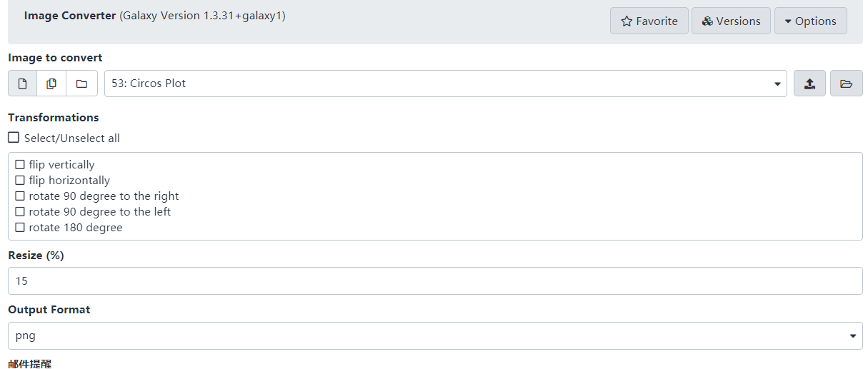This screenshot has width=868, height=369.
Task: Open the Versions menu
Action: pyautogui.click(x=731, y=21)
